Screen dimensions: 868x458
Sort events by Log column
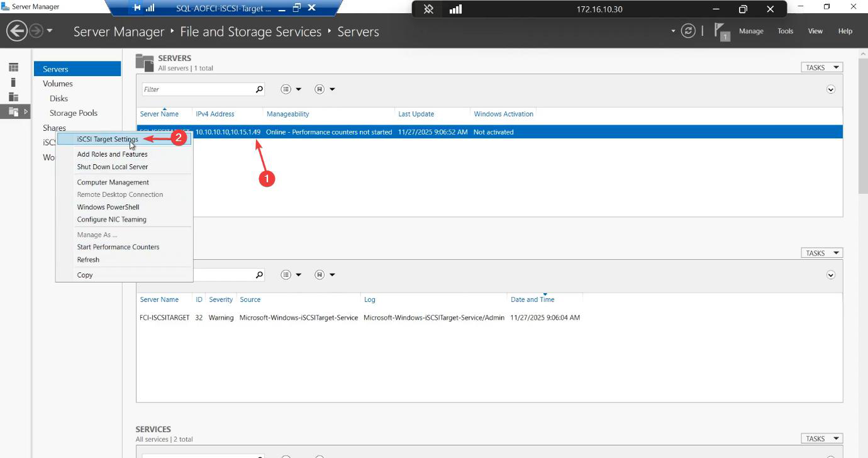click(370, 299)
